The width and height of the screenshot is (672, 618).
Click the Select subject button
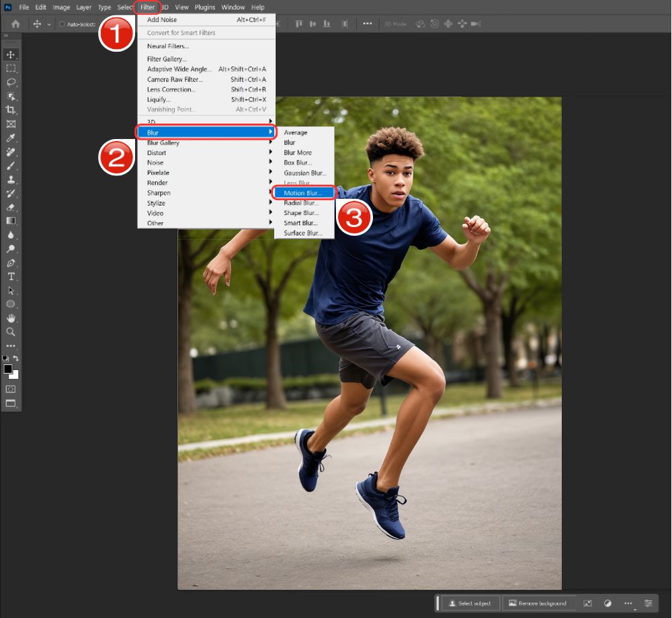pyautogui.click(x=470, y=603)
